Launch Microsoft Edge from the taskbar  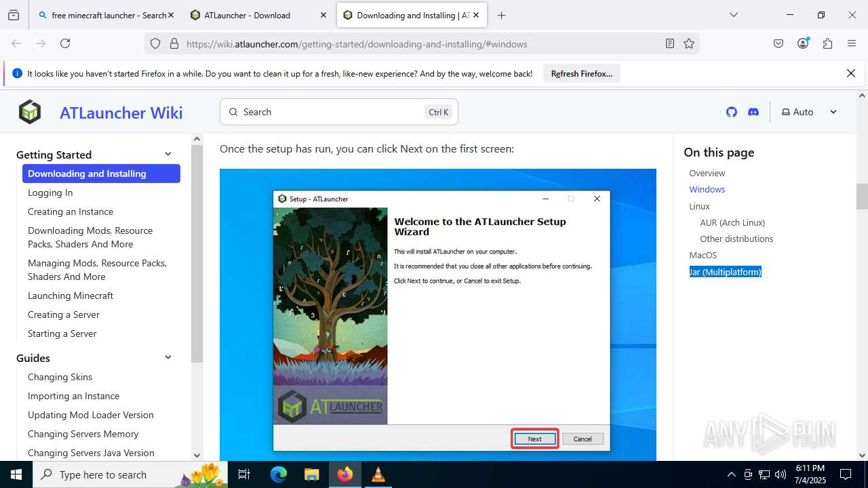pos(279,474)
